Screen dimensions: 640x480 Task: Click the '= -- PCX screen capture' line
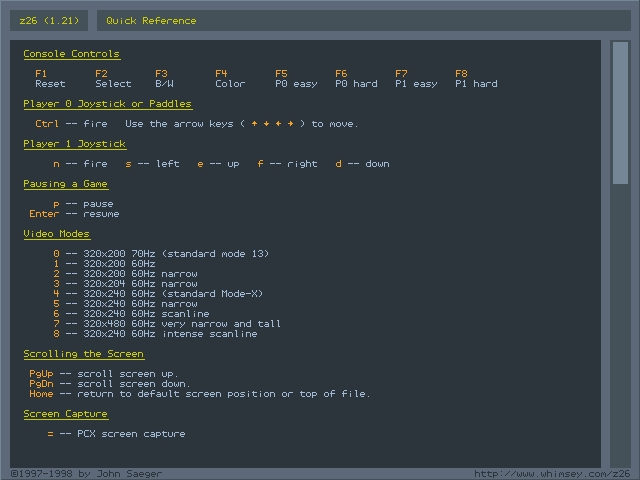coord(116,434)
